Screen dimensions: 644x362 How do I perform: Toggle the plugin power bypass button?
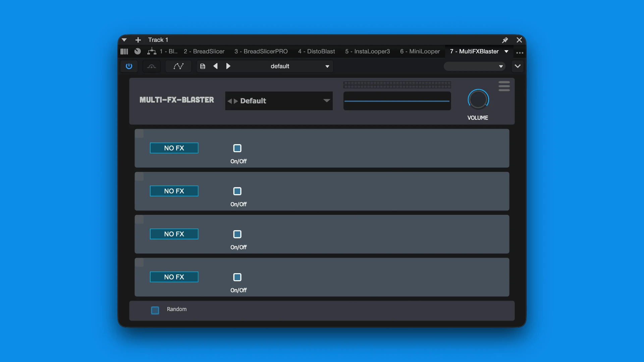point(129,66)
